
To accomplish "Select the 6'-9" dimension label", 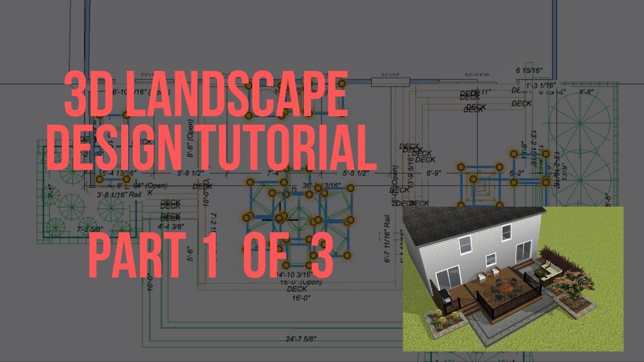I will coord(435,173).
